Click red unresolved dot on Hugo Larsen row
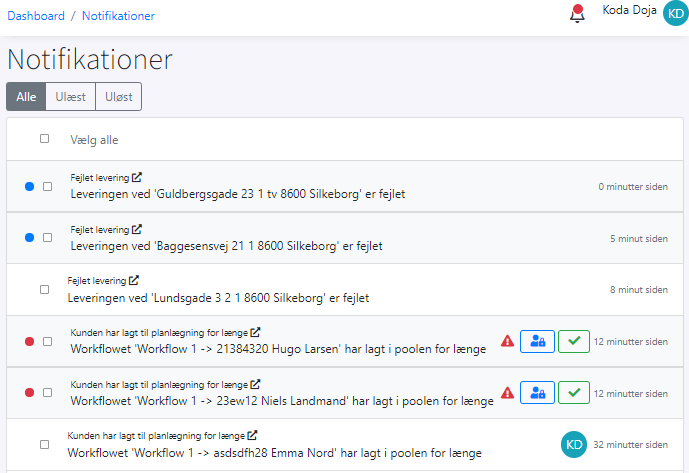 (x=29, y=342)
